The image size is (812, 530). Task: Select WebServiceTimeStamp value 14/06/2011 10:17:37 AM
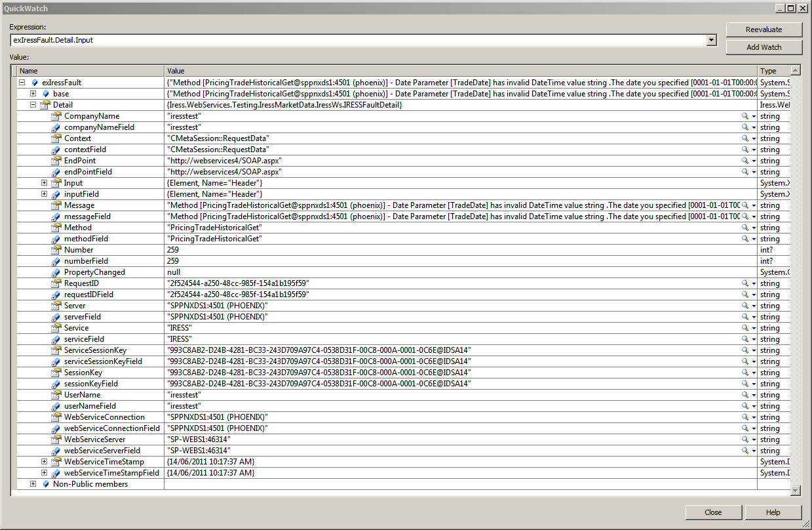point(210,462)
